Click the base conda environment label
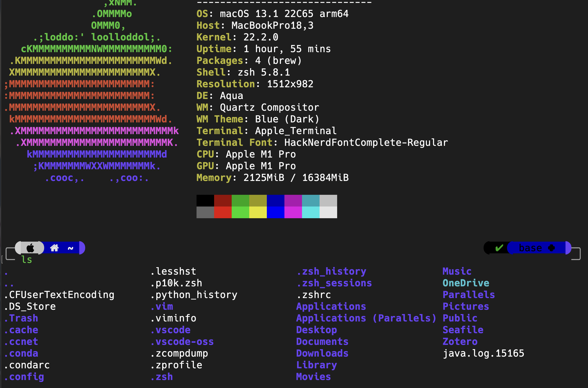 [x=530, y=248]
